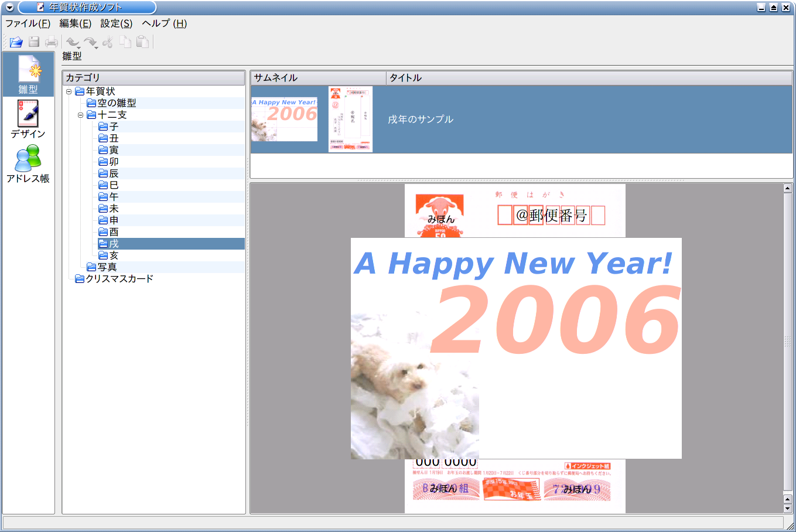Click the preview scrollbar up arrow
Screen dimensions: 796x532
pyautogui.click(x=787, y=188)
